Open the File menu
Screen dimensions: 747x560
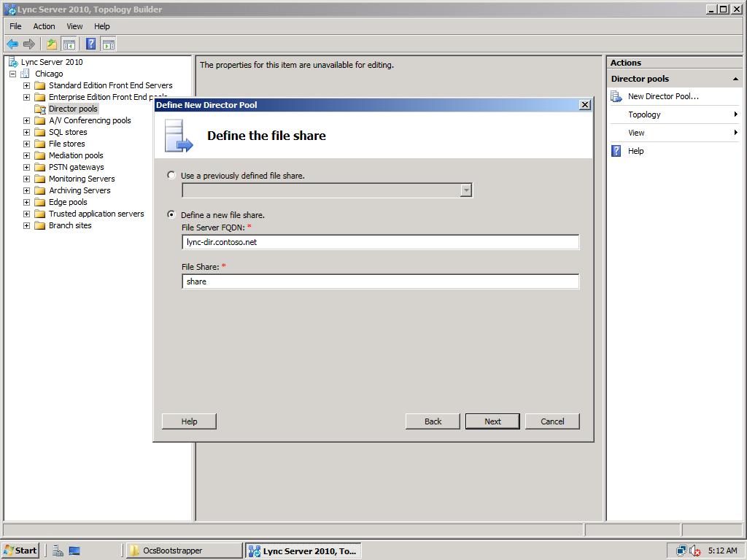[x=15, y=26]
